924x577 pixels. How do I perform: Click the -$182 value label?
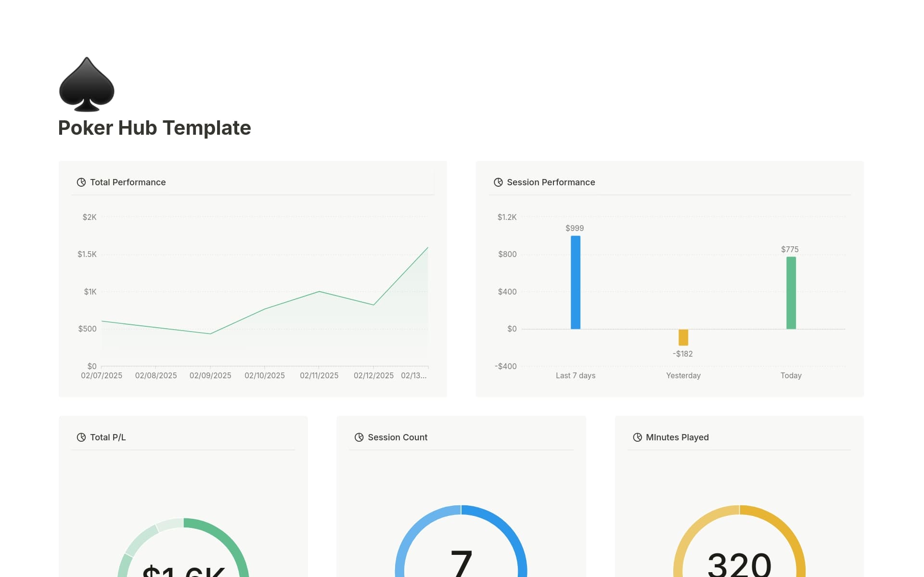(683, 354)
